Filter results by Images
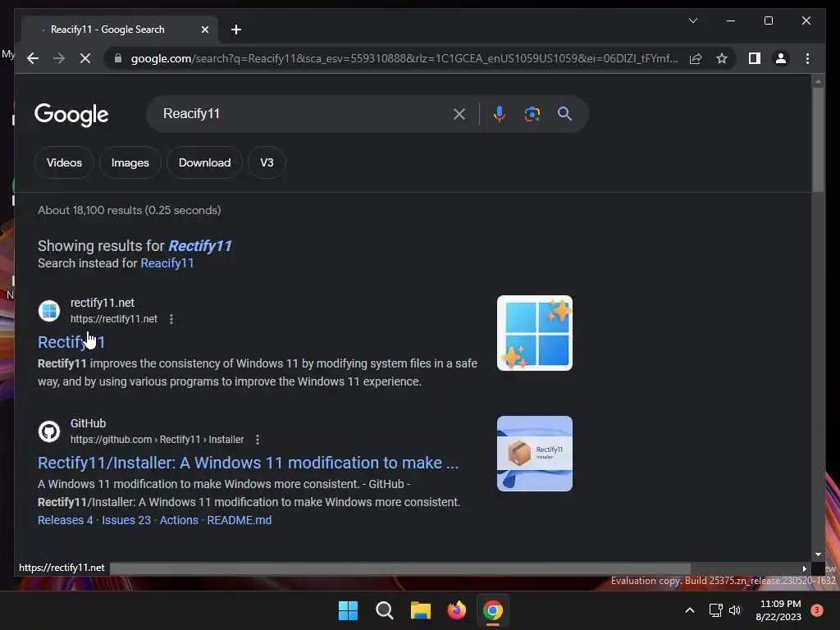 (130, 162)
